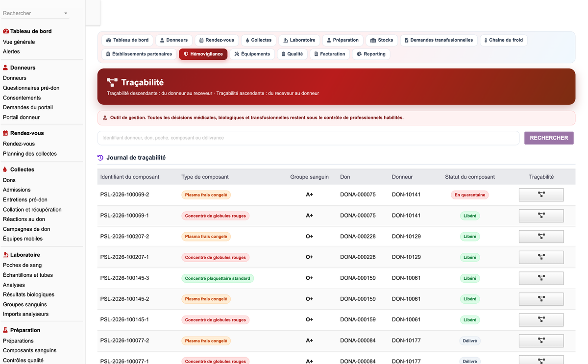Screen dimensions: 588x364
Task: Open Portail donneur link
Action: [21, 118]
